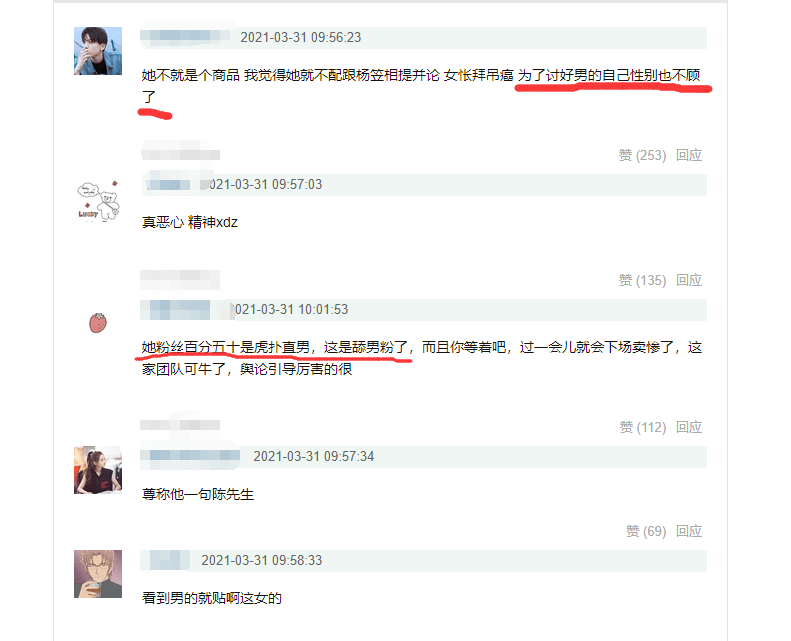The height and width of the screenshot is (641, 791).
Task: Click the comment text 尊称他一句陈先生
Action: (x=198, y=494)
